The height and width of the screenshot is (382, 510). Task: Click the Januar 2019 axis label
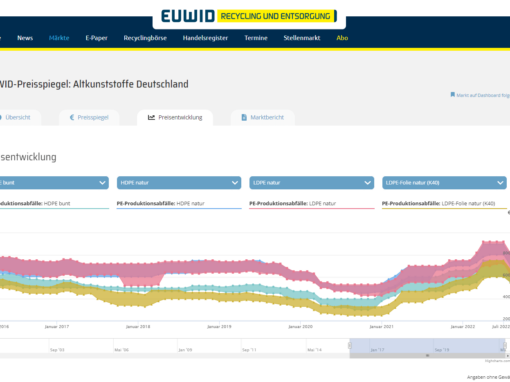[x=219, y=327]
